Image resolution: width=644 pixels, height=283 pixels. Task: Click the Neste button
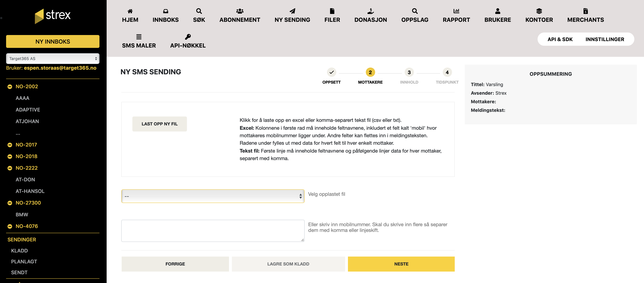point(401,264)
